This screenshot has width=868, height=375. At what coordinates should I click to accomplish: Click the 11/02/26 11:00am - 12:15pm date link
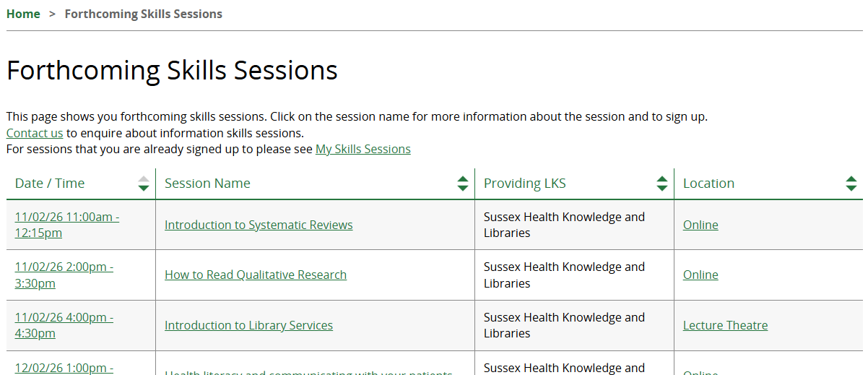click(x=66, y=217)
